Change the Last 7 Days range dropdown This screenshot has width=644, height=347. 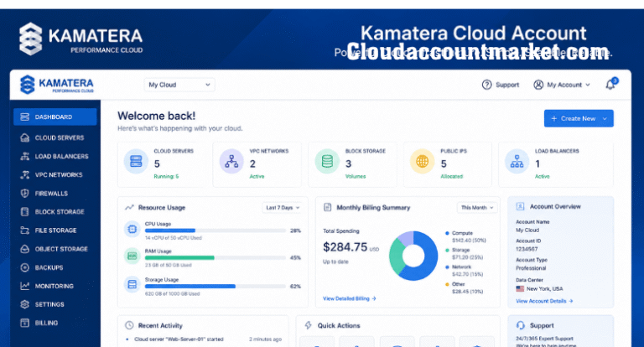(283, 208)
